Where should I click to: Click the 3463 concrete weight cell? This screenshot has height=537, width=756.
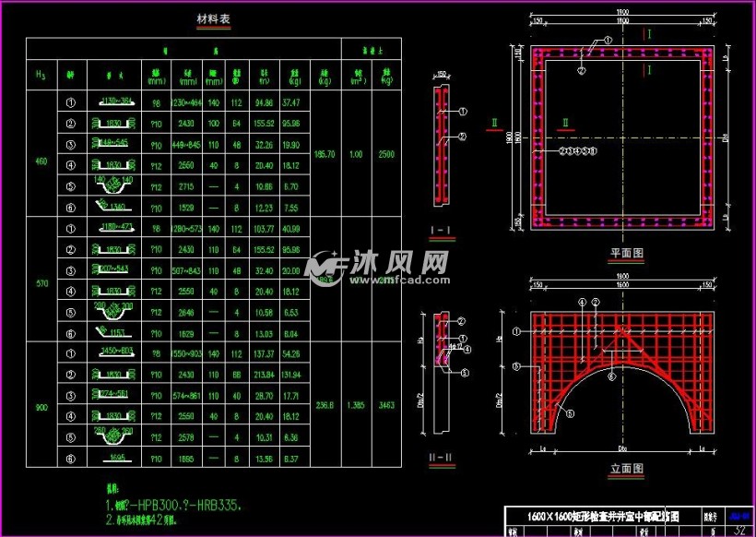(x=386, y=405)
